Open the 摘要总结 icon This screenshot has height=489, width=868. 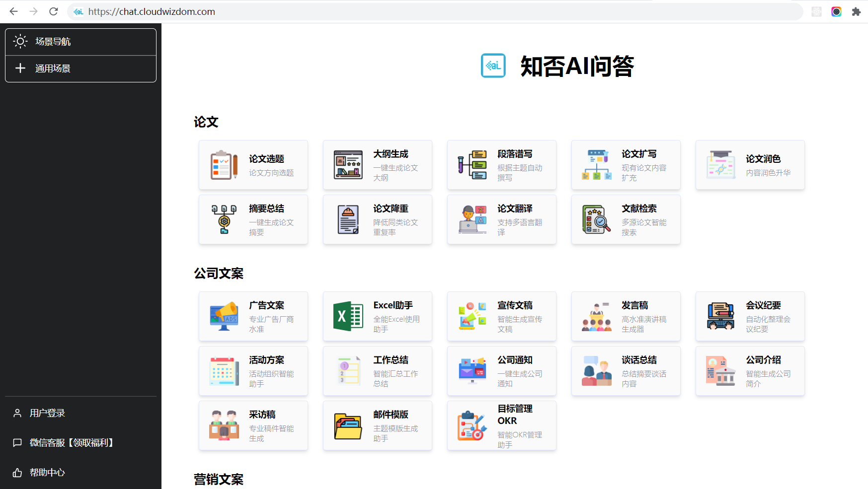click(x=224, y=219)
